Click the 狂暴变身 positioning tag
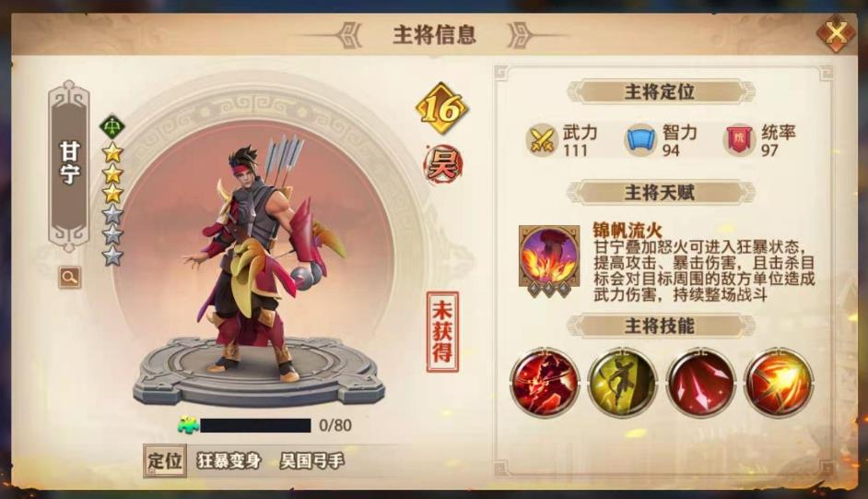 [x=229, y=461]
